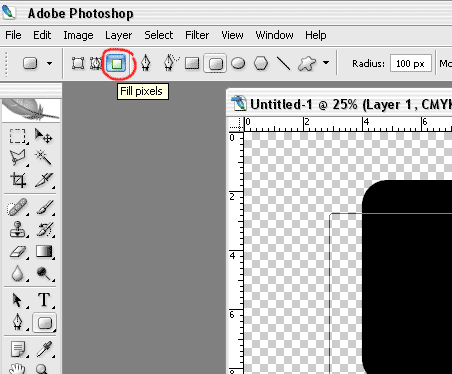452x374 pixels.
Task: Pick the Rectangle shape tool in options bar
Action: point(192,63)
